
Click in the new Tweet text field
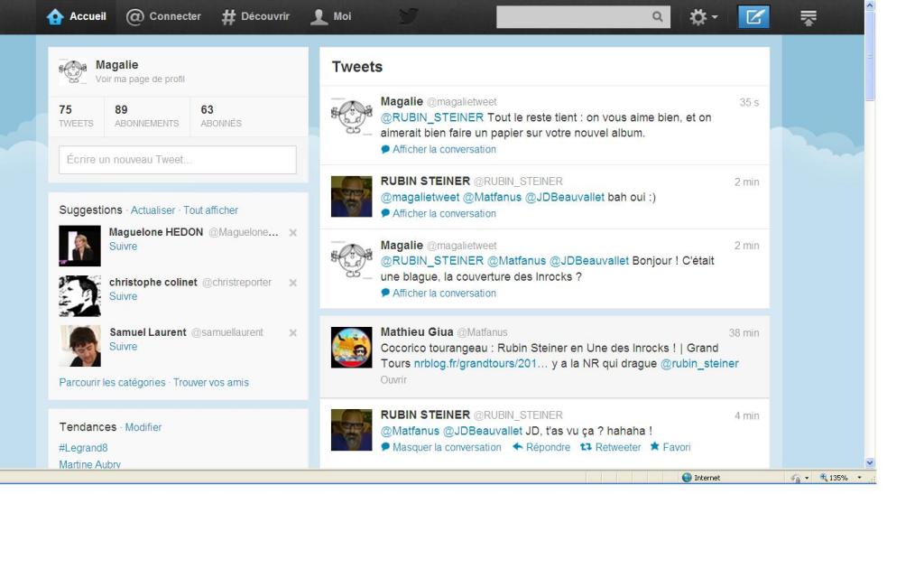point(178,160)
